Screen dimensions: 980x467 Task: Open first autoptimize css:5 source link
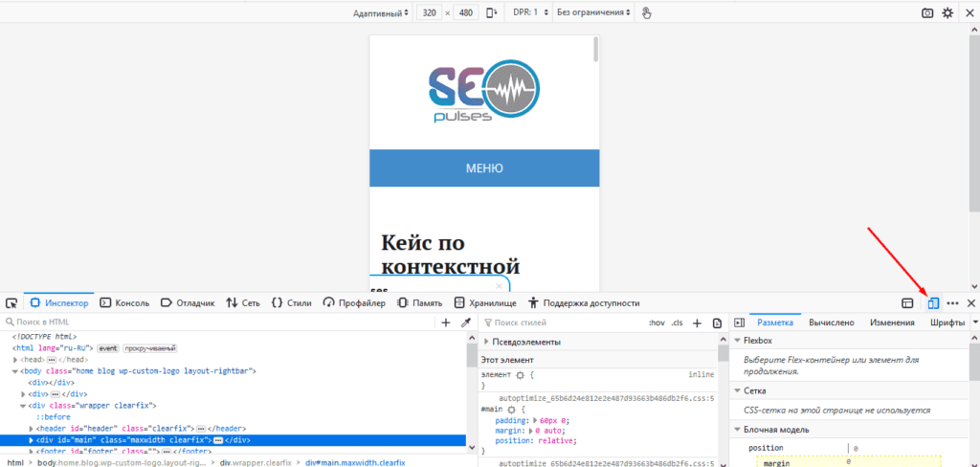606,397
